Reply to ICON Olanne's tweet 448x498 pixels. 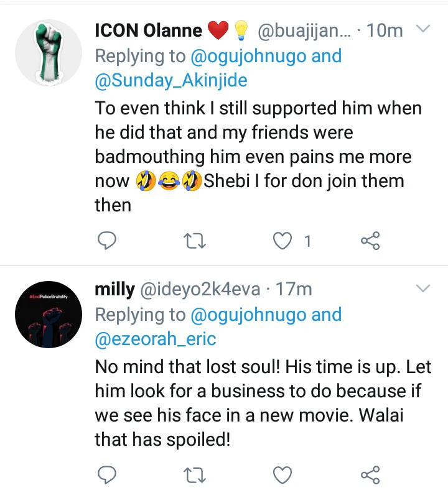click(108, 241)
